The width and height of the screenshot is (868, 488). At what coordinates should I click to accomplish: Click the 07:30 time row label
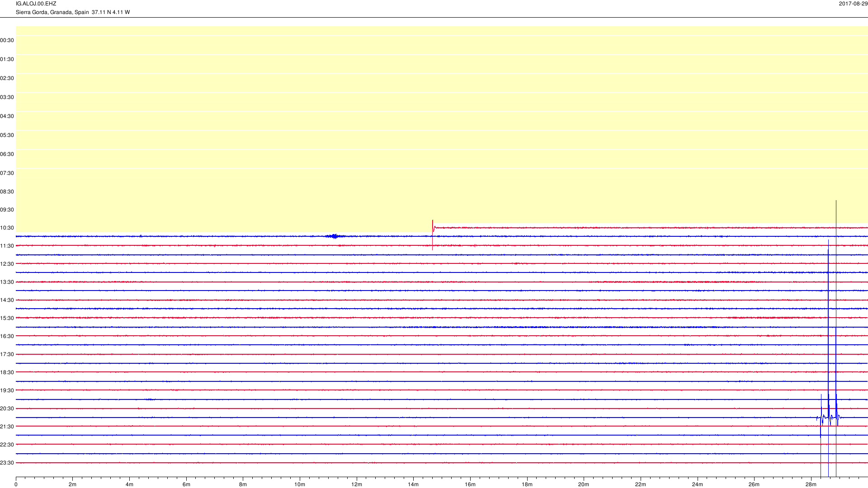(x=7, y=173)
